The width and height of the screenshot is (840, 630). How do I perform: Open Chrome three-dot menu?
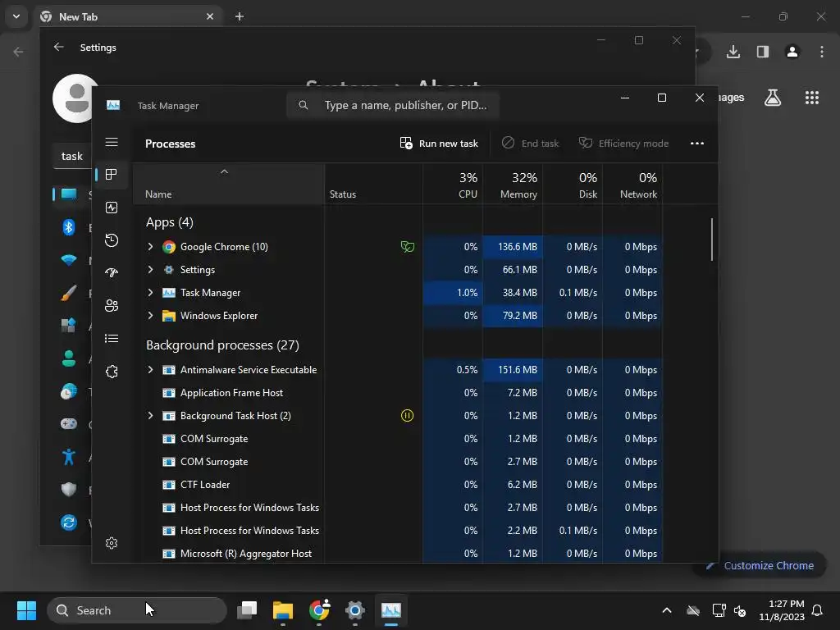(822, 52)
